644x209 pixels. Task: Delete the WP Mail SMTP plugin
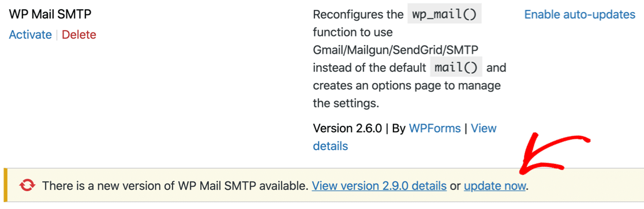[79, 35]
